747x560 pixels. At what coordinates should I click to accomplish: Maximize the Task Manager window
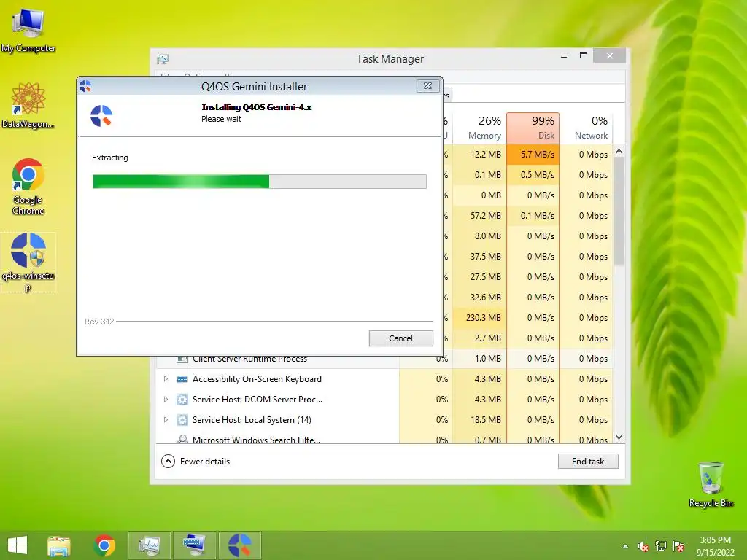[x=583, y=56]
